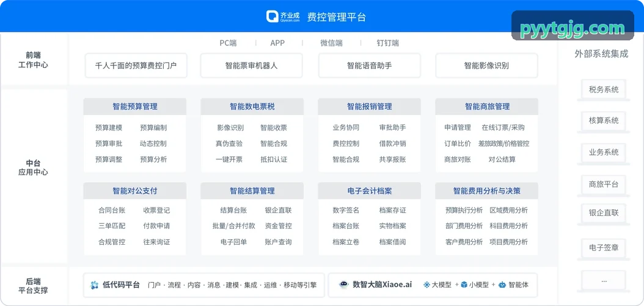
Task: Click the 批量/合并付款 item
Action: [233, 226]
